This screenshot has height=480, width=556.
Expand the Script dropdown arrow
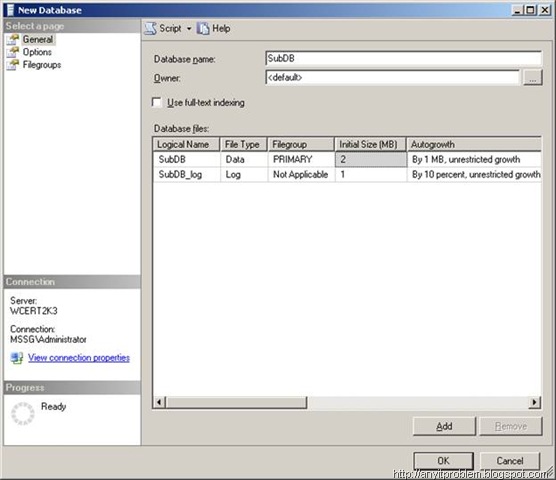pos(189,28)
